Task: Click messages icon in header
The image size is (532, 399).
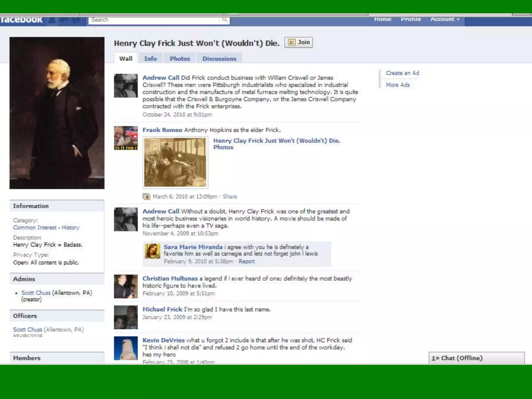Action: tap(64, 20)
